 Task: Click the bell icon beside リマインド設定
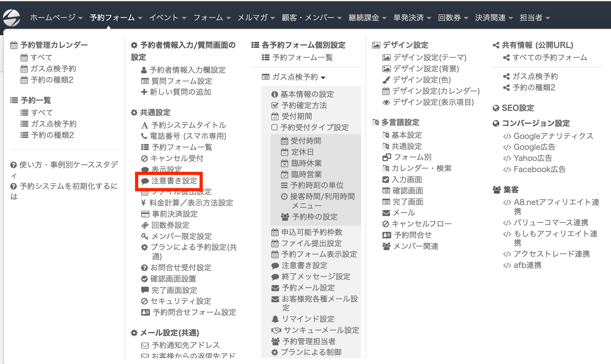click(x=275, y=319)
